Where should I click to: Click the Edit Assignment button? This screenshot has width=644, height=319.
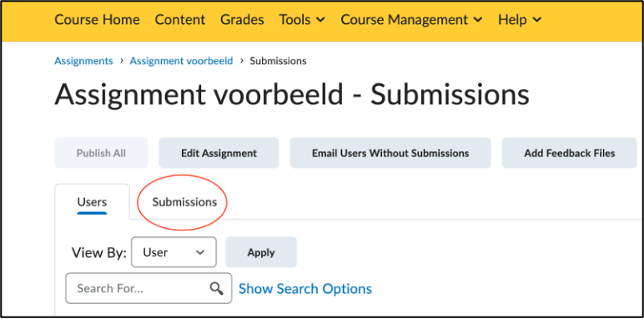pyautogui.click(x=219, y=153)
